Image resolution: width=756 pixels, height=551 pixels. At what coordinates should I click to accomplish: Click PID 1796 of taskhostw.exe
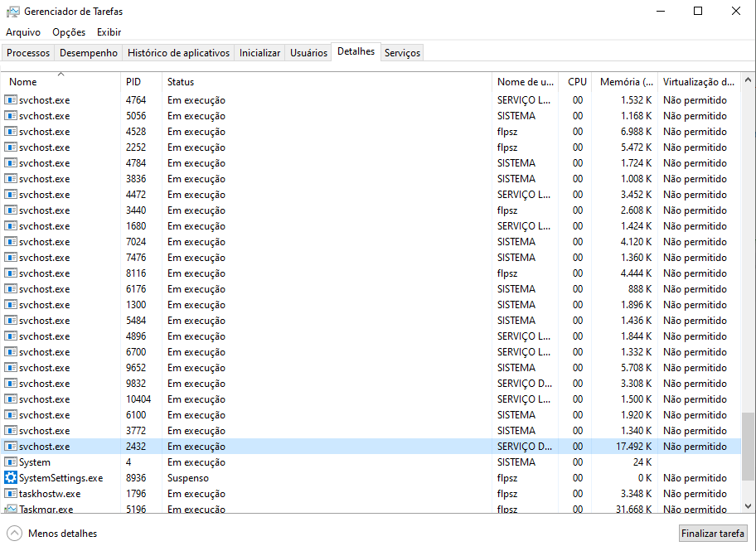pos(136,494)
